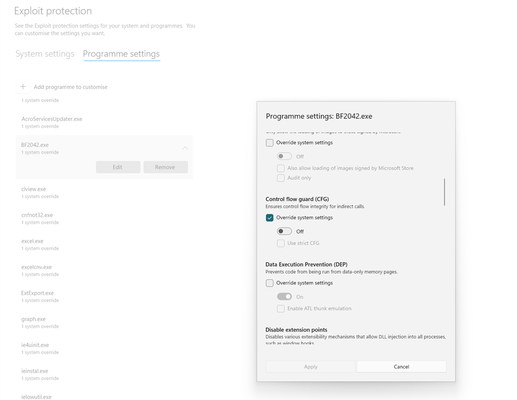517x400 pixels.
Task: Click the Data Execution Prevention (DEP) heading
Action: pyautogui.click(x=306, y=264)
